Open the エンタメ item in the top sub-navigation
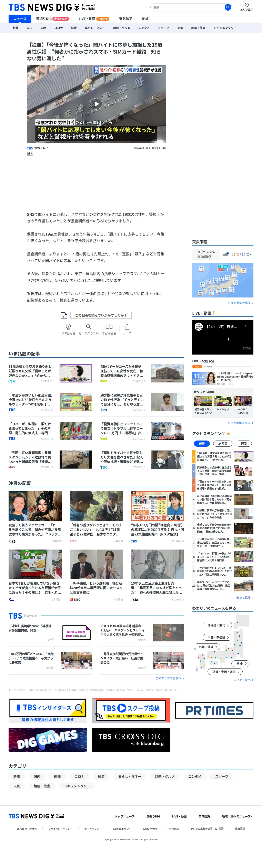 [x=144, y=28]
